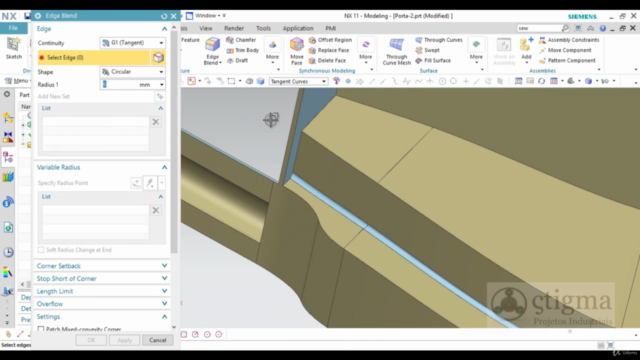640x360 pixels.
Task: Open the help question mark icon
Action: [602, 28]
